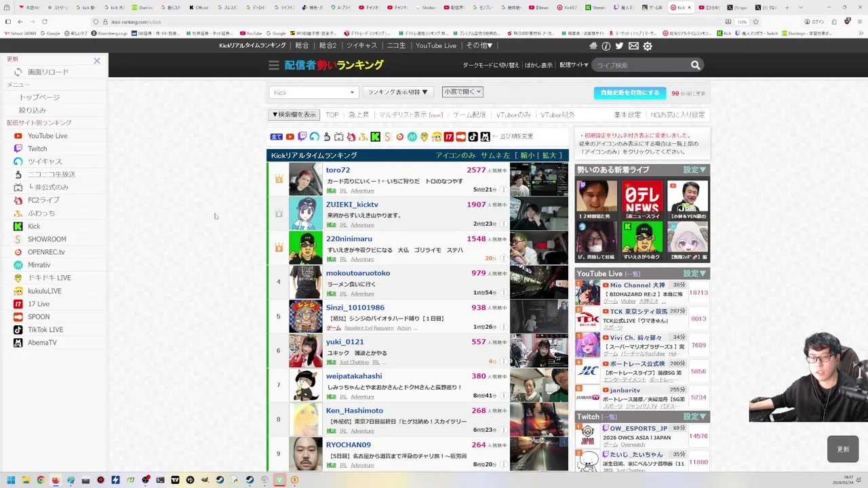The image size is (868, 488).
Task: Open streamer link ZUIEKI_kicktv
Action: (352, 205)
